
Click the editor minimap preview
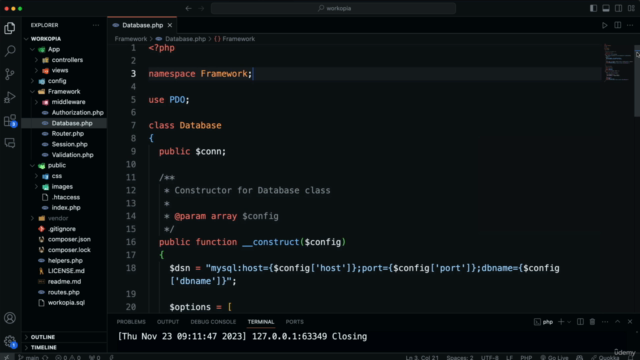[x=618, y=62]
